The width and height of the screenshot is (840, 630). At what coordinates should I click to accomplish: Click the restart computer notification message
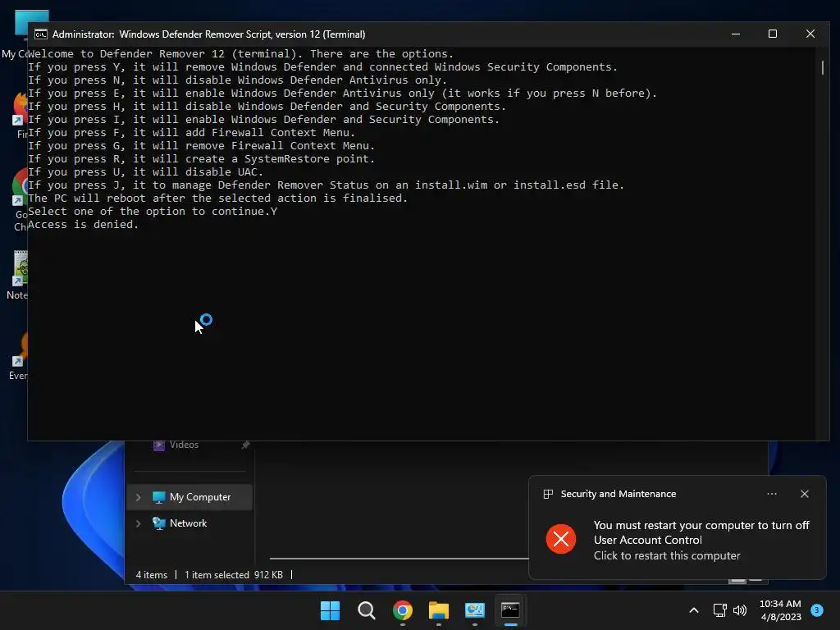(x=701, y=540)
